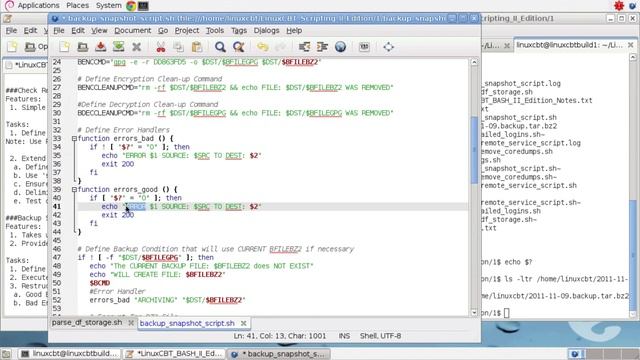Click the Fullscreen crosshair icon
The width and height of the screenshot is (640, 360).
(388, 47)
